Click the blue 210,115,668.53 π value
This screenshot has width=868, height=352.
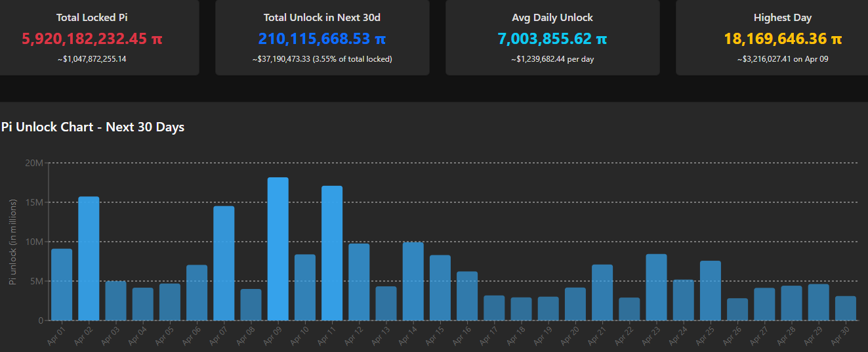321,39
